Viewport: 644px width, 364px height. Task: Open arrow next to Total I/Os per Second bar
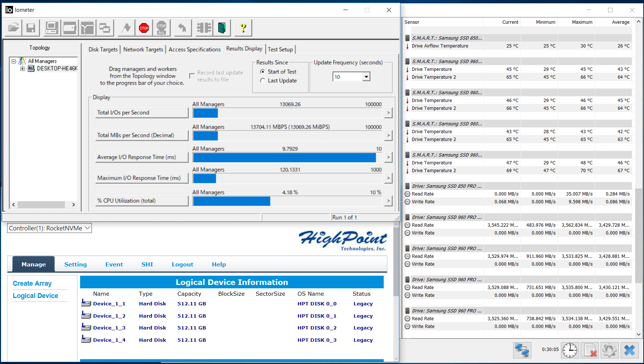(388, 113)
